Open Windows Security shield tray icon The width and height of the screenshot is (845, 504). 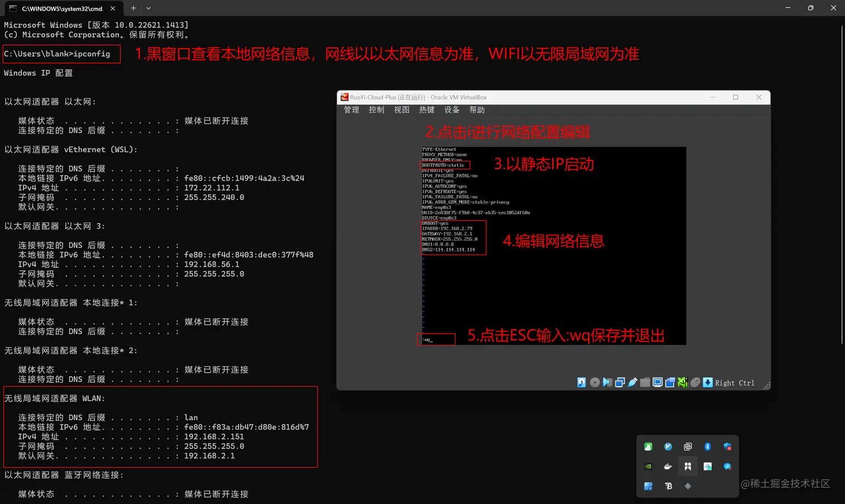(727, 446)
